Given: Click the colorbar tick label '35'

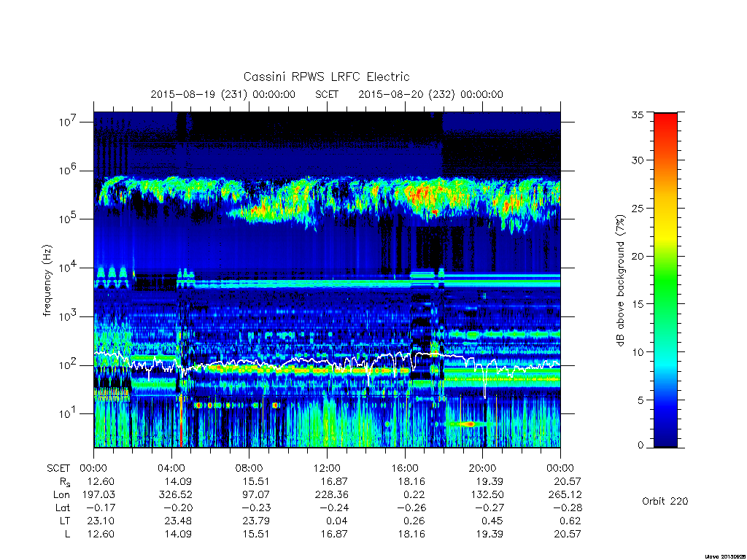Looking at the screenshot, I should pos(637,114).
